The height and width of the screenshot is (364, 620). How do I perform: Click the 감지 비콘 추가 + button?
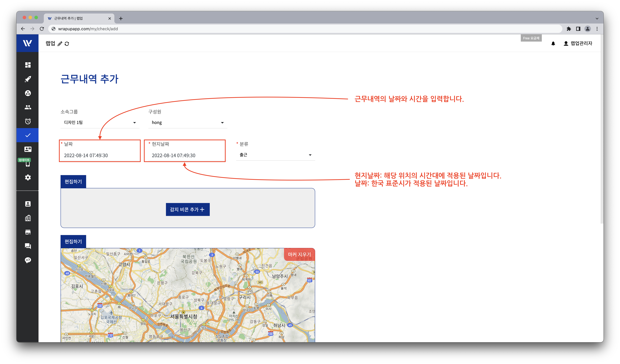(x=188, y=210)
